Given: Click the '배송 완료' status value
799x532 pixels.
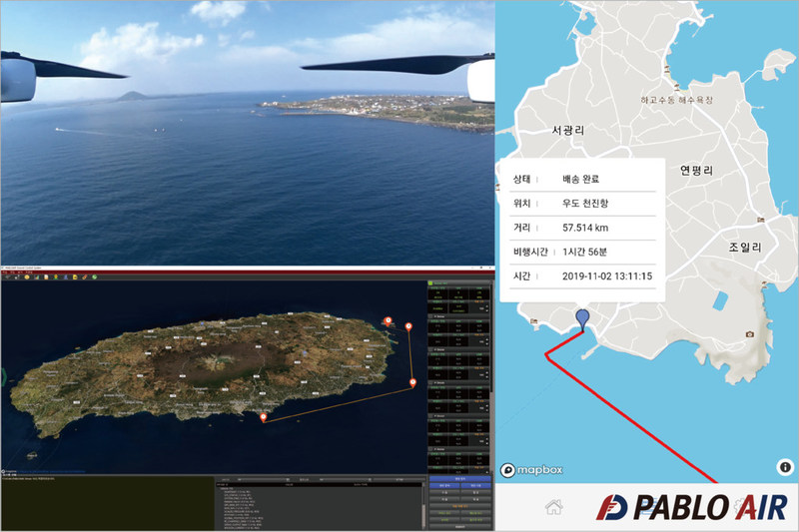Looking at the screenshot, I should 580,180.
